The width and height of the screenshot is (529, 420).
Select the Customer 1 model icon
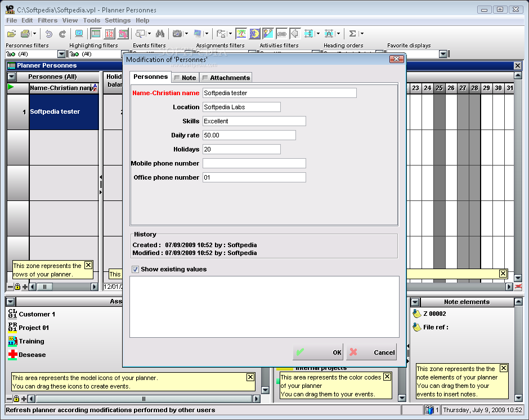(12, 314)
